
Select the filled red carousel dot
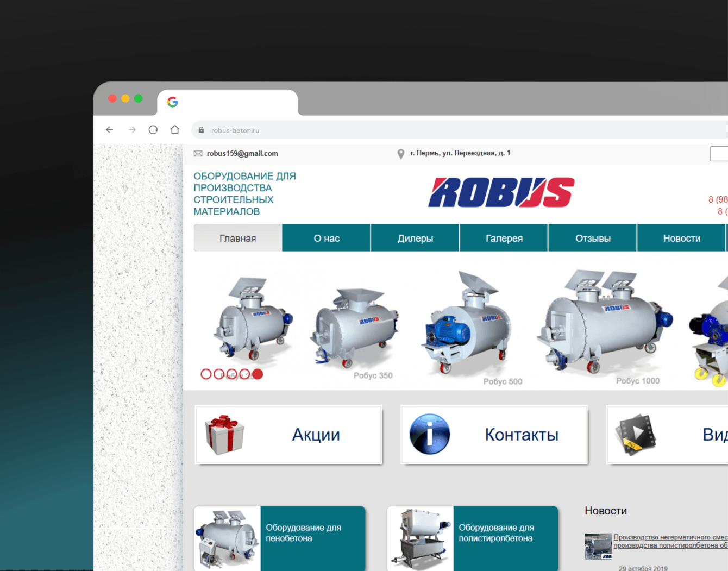[257, 374]
